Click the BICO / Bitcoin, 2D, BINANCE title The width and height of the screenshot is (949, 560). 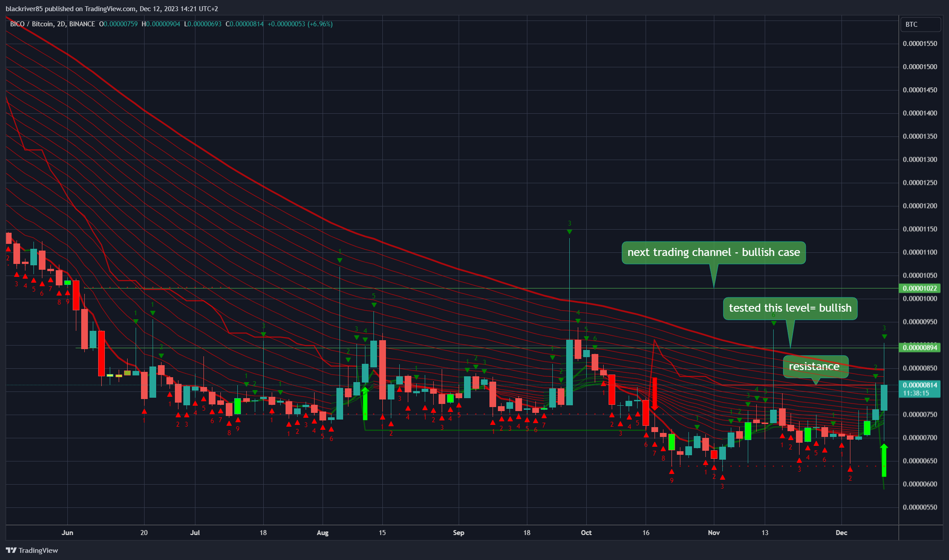[x=52, y=24]
